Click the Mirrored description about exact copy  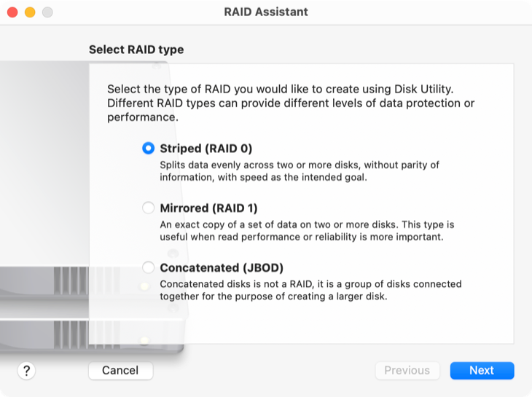click(307, 230)
